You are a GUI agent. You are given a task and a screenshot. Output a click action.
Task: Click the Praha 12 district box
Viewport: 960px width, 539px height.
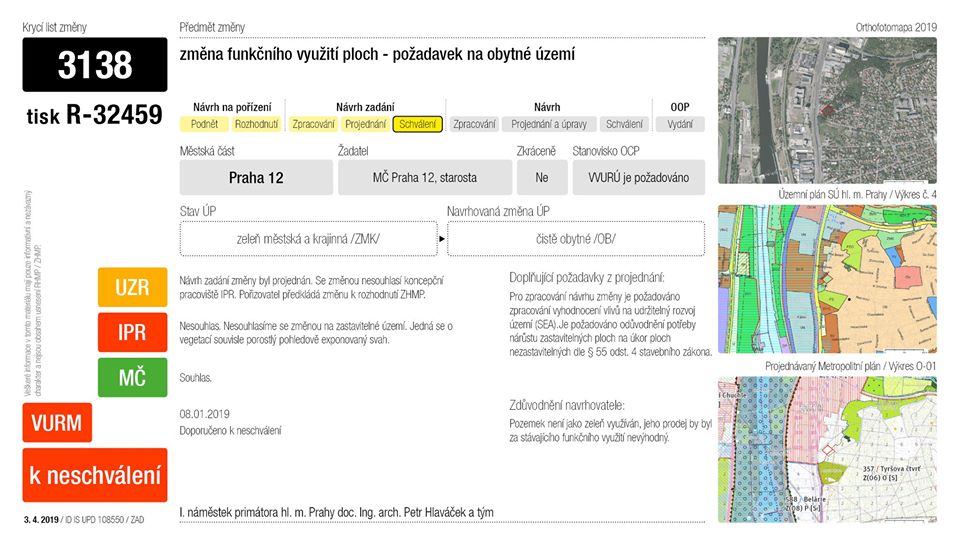click(256, 178)
